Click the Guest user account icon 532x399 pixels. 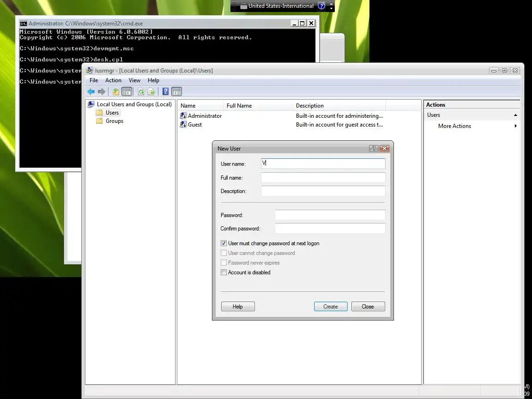(183, 125)
